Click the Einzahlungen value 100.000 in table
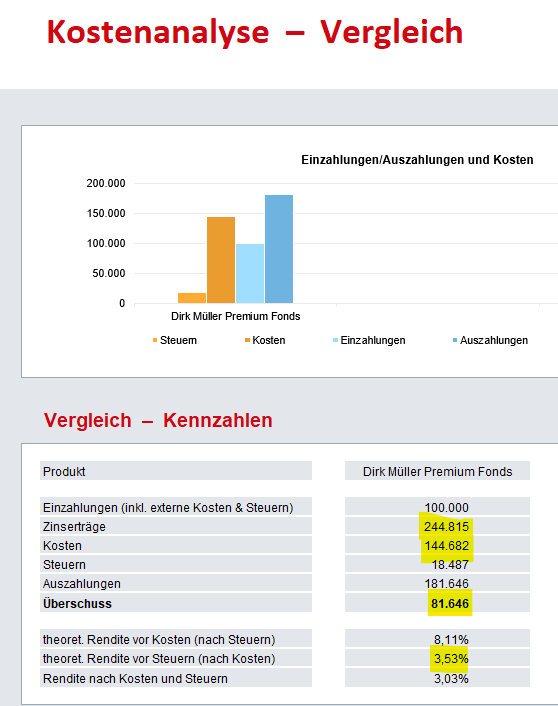This screenshot has width=558, height=706. click(x=446, y=508)
